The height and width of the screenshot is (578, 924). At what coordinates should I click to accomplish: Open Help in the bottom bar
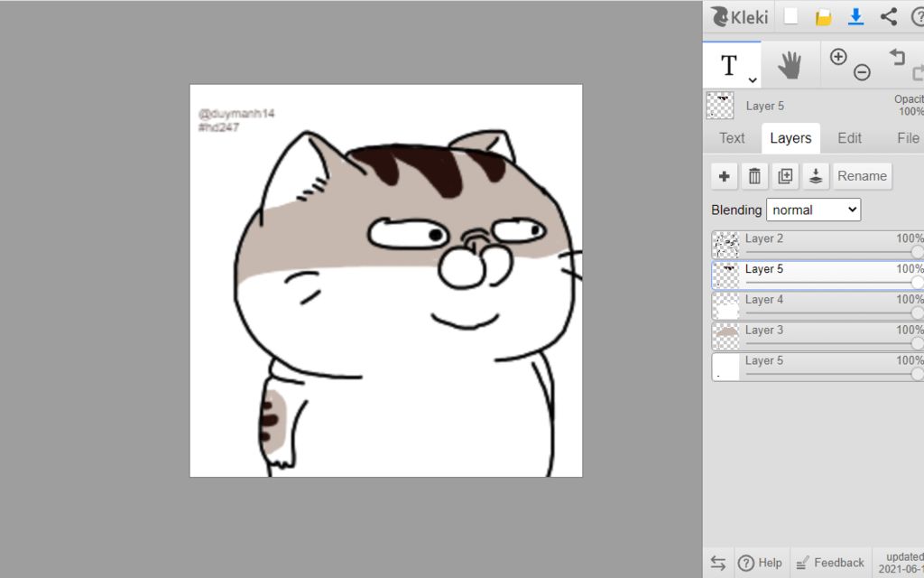pyautogui.click(x=760, y=564)
